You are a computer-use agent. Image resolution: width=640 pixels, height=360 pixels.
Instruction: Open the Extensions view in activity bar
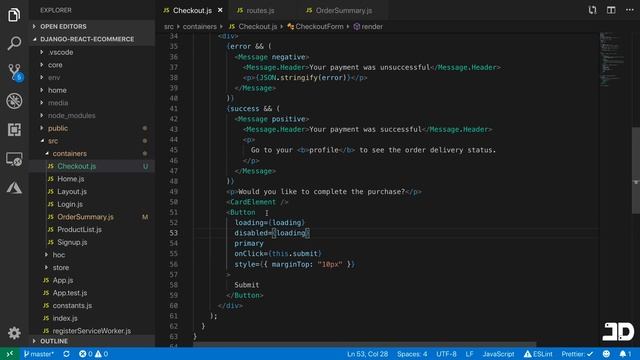[x=14, y=130]
